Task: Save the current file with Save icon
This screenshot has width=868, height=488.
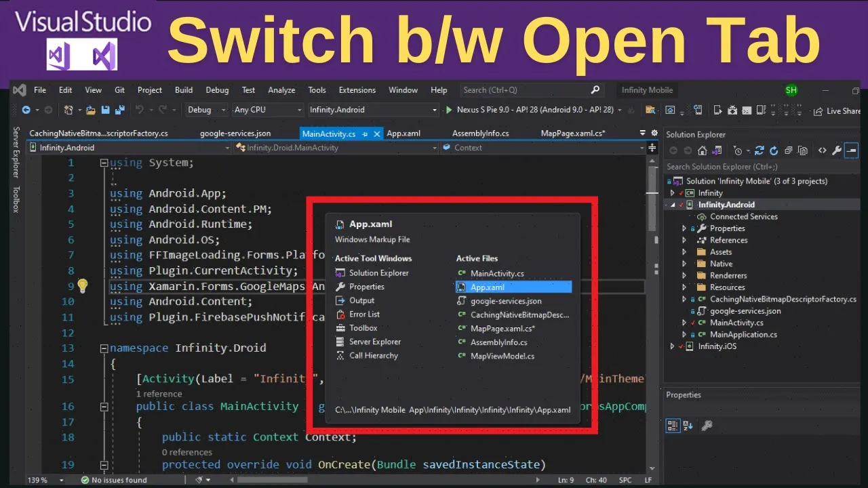Action: (106, 110)
